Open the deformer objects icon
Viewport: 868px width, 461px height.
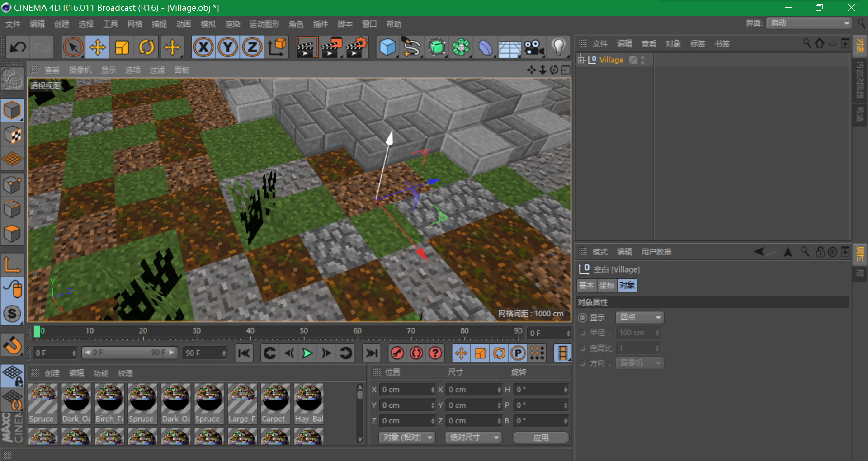pyautogui.click(x=485, y=47)
